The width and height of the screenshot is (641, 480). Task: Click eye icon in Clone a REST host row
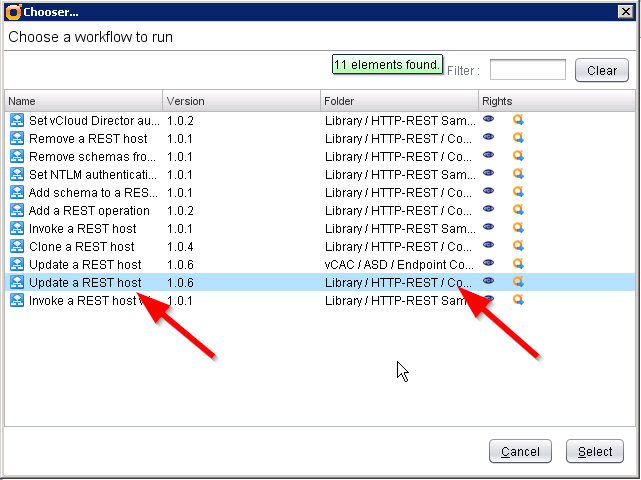(x=489, y=245)
